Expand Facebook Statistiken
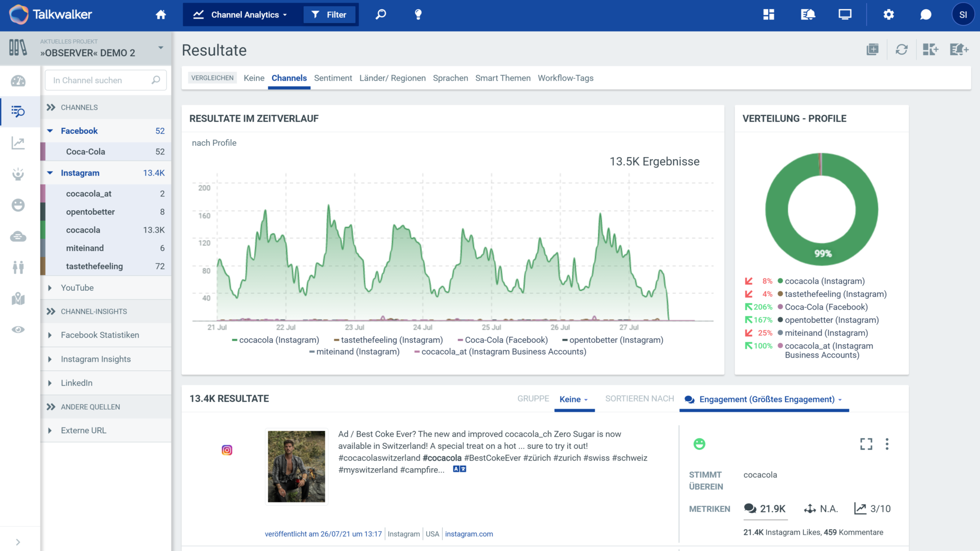This screenshot has height=551, width=980. (50, 335)
